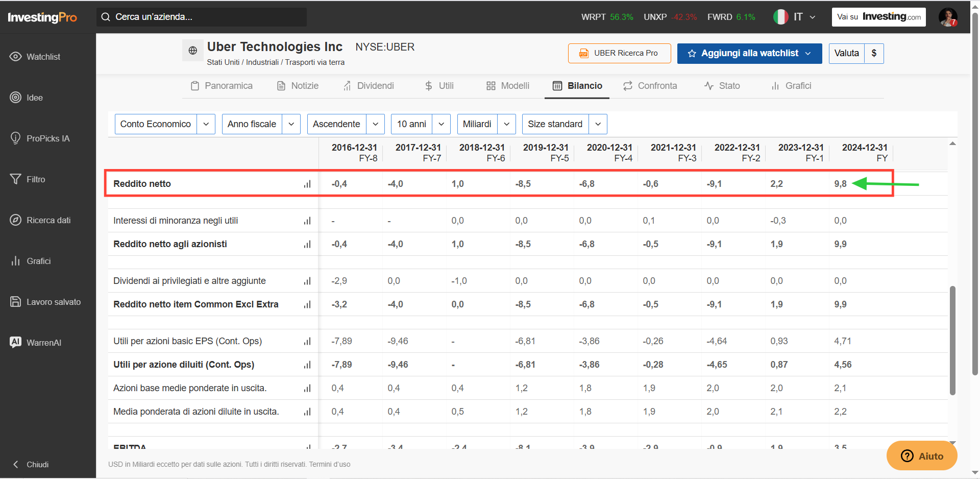Open UBER Ricerca Pro PDF report
The image size is (980, 479).
tap(619, 53)
